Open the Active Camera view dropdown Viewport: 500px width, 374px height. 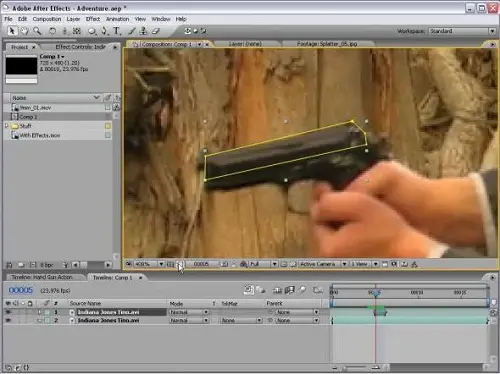tap(323, 264)
